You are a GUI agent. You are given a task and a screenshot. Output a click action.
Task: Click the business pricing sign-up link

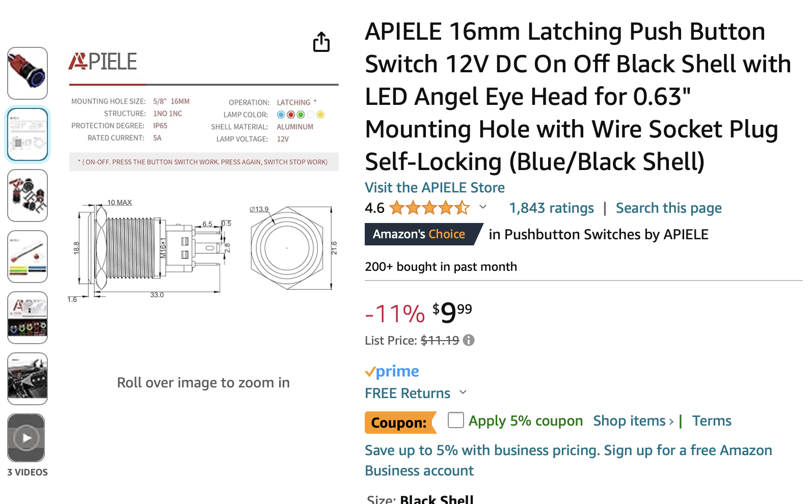[x=568, y=460]
